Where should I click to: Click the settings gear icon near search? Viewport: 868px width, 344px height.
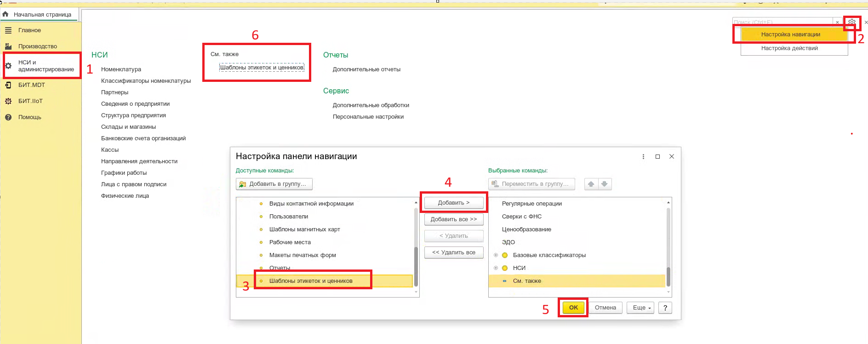click(851, 22)
